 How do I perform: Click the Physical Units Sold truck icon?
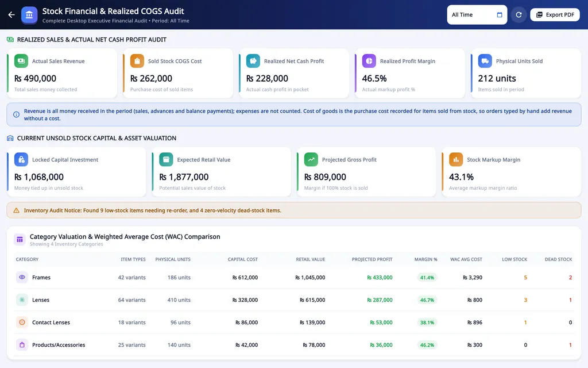pos(485,61)
